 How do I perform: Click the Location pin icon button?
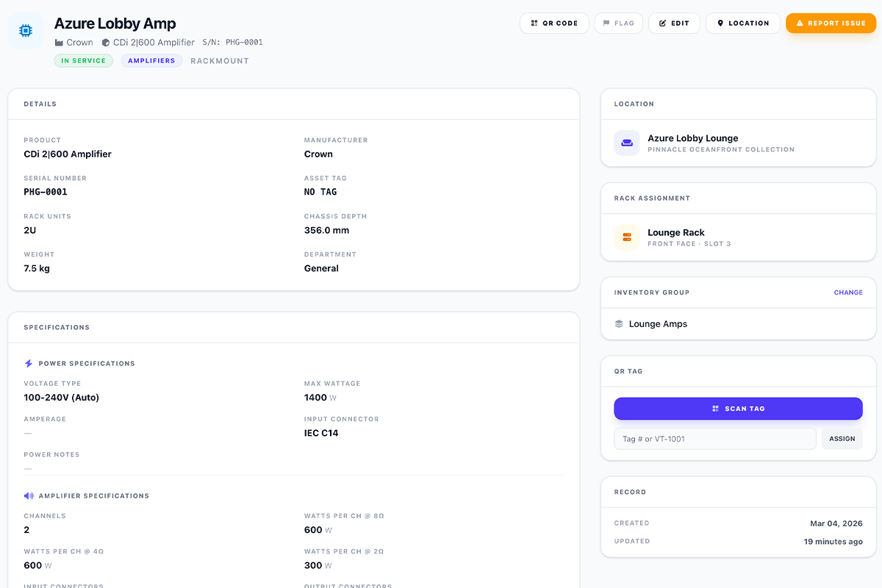[721, 23]
